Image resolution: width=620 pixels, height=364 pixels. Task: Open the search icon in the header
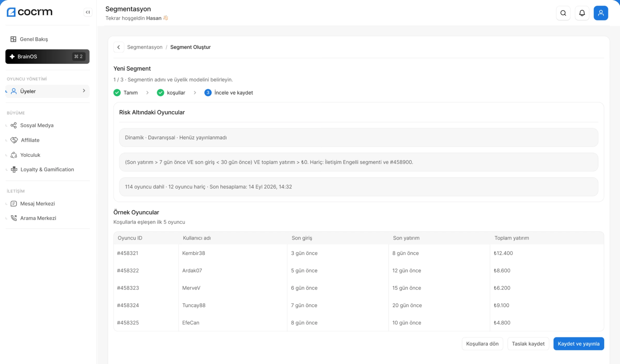click(563, 13)
